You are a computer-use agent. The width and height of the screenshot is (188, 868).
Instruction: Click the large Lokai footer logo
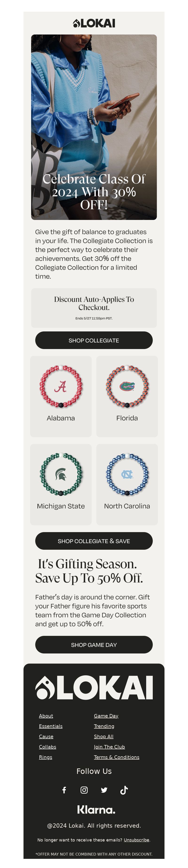point(94,687)
